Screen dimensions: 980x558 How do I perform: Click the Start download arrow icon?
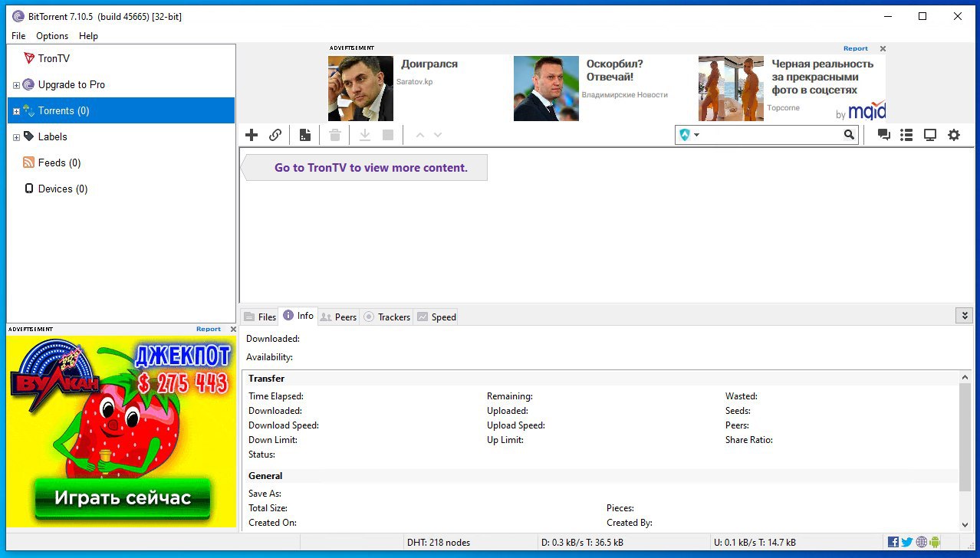click(x=365, y=135)
